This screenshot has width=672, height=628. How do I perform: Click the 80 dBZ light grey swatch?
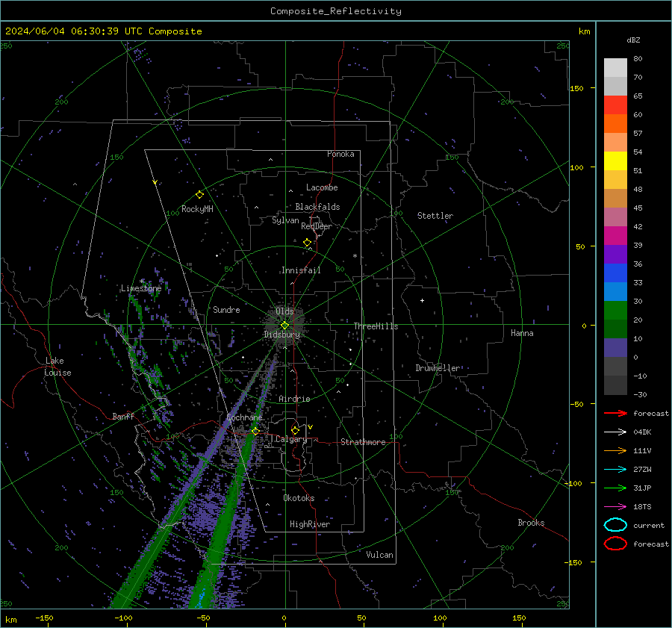coord(615,67)
